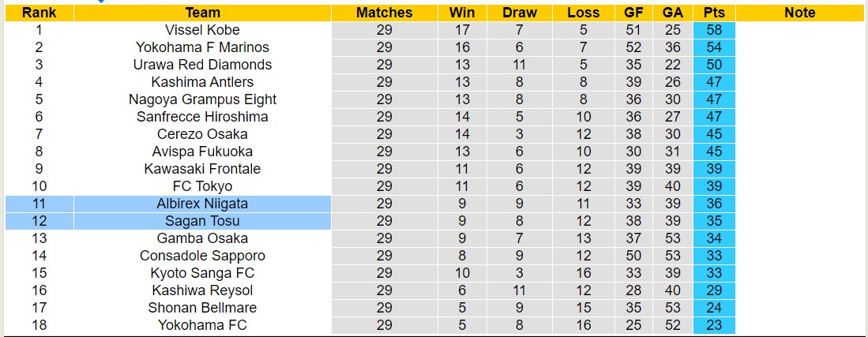Select the Pts column header
The width and height of the screenshot is (868, 337).
714,13
